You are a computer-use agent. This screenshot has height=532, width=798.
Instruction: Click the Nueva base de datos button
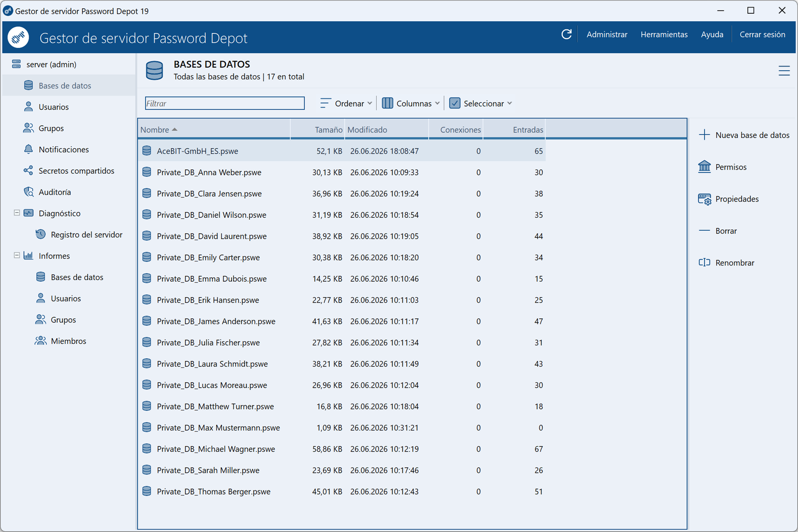pos(744,135)
